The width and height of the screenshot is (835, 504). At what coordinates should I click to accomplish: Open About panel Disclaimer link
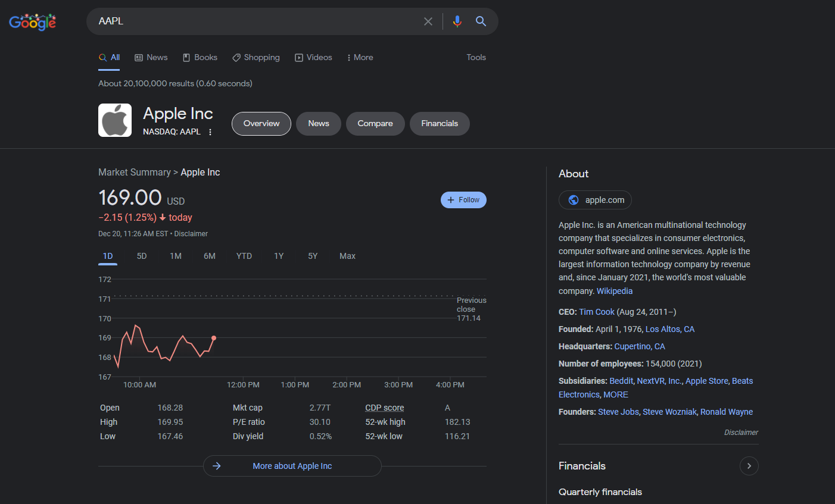(741, 433)
